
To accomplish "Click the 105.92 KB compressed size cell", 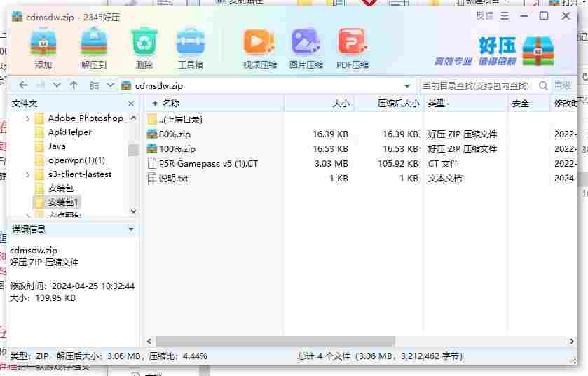I will (x=397, y=164).
